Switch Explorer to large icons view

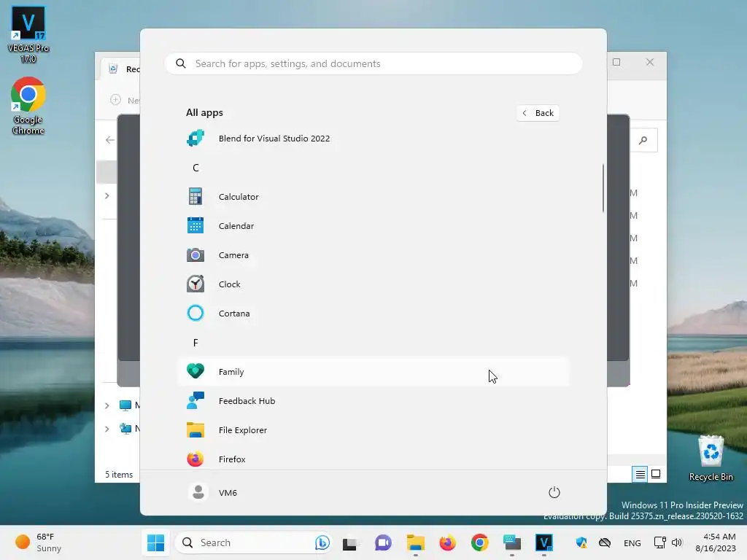pos(656,474)
